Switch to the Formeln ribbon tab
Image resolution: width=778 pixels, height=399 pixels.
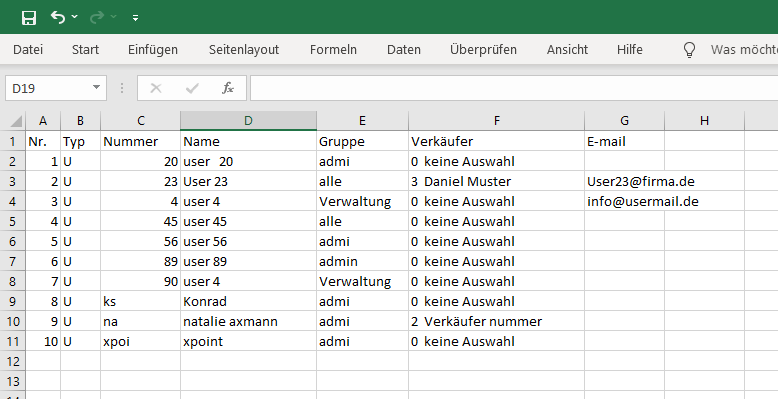(x=333, y=50)
